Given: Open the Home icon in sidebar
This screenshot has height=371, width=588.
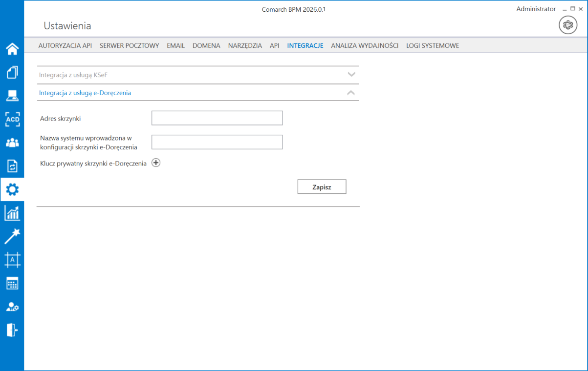Looking at the screenshot, I should (12, 49).
